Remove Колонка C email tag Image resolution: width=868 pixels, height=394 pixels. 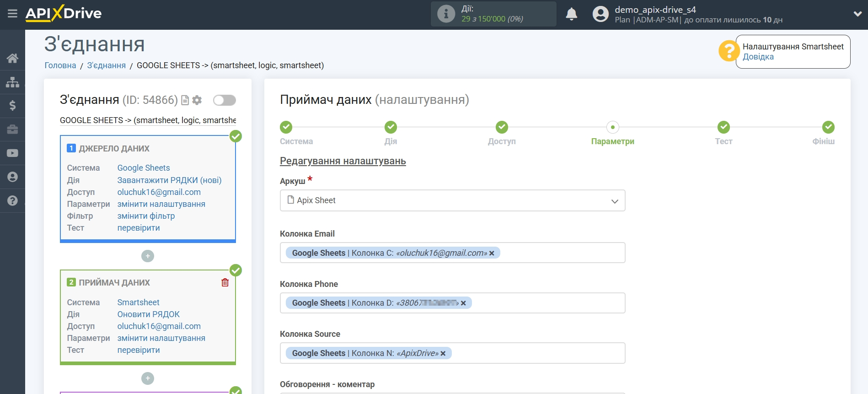click(492, 253)
